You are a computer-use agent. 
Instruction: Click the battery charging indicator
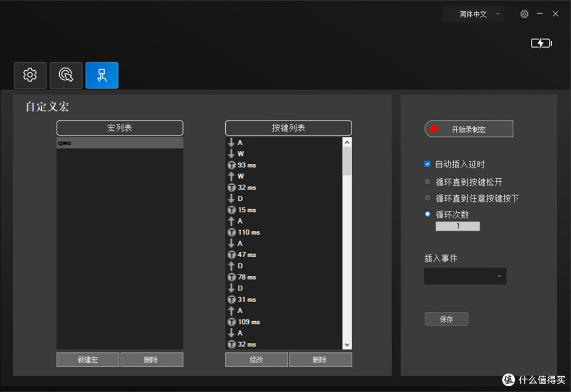tap(541, 43)
